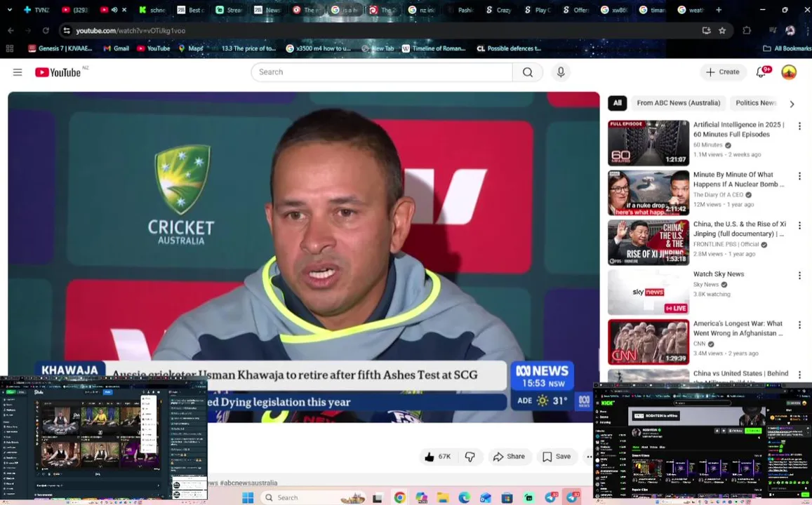Open options for the Artificial Intelligence in 2025 video

(x=799, y=126)
